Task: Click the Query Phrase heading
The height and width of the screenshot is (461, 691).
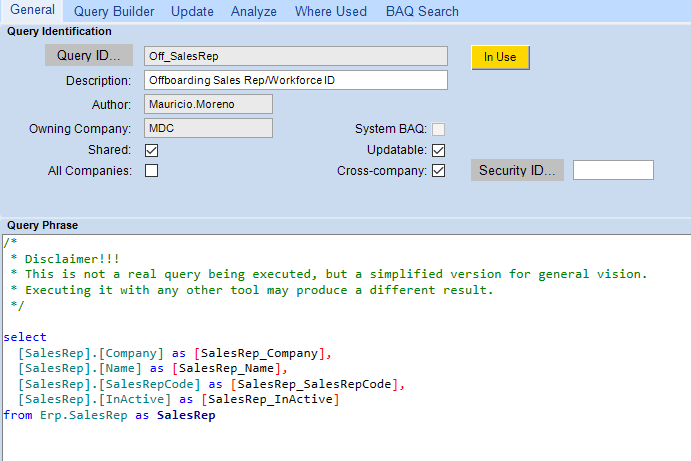Action: pos(42,225)
